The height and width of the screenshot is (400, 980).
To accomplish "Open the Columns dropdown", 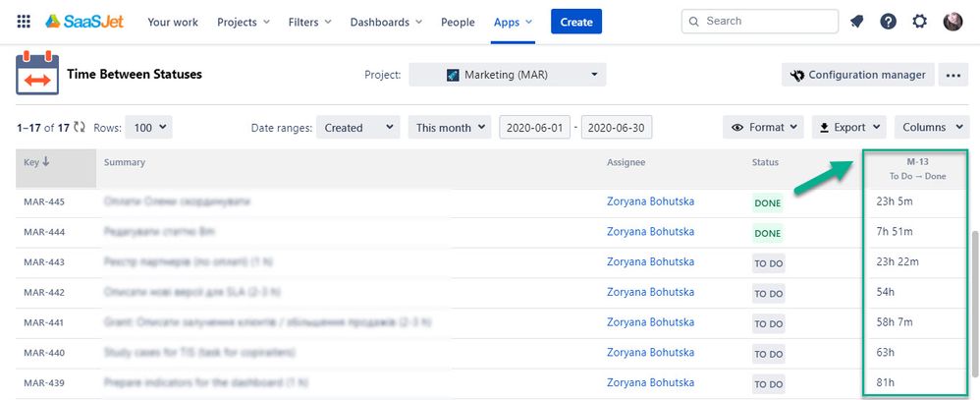I will point(931,127).
